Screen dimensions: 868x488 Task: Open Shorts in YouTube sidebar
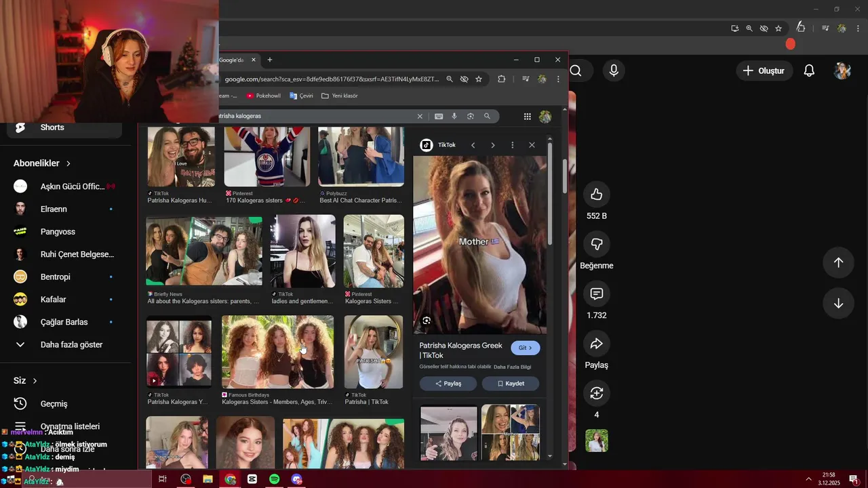65,127
